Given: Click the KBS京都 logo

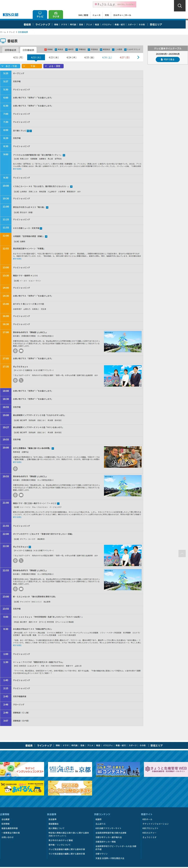Looking at the screenshot, I should [10, 14].
